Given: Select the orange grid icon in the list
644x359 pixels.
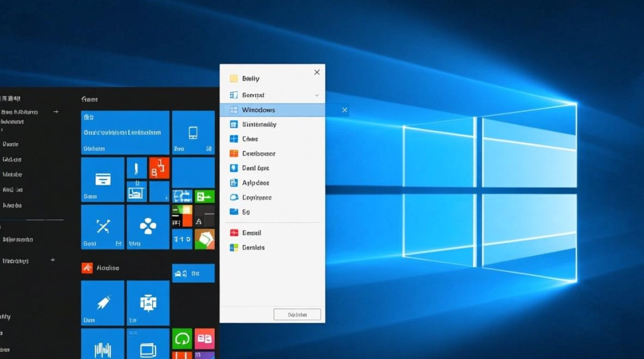Looking at the screenshot, I should pyautogui.click(x=234, y=153).
